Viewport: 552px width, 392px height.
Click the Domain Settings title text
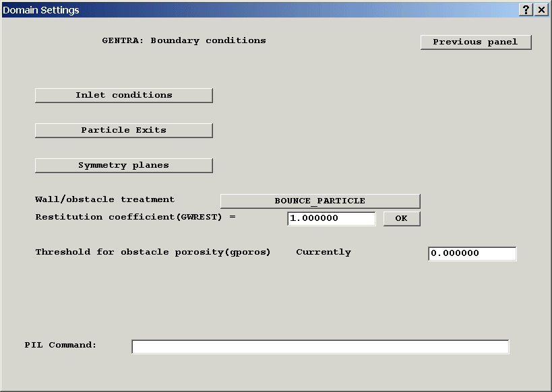tap(41, 10)
